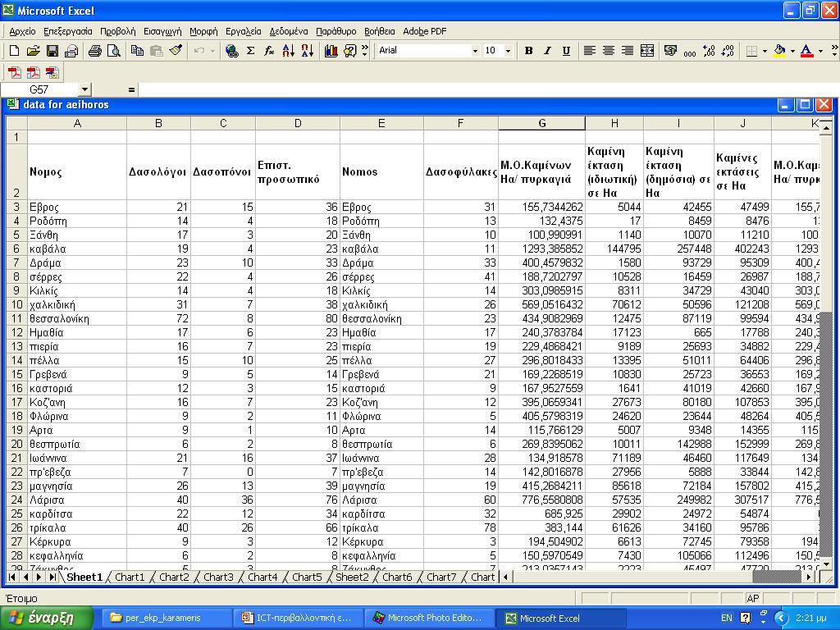The height and width of the screenshot is (630, 840).
Task: Decrease the decimal places
Action: click(728, 51)
